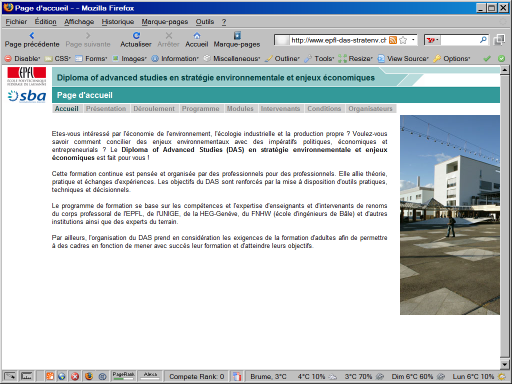Switch to the Modules tab
The height and width of the screenshot is (384, 512).
240,109
